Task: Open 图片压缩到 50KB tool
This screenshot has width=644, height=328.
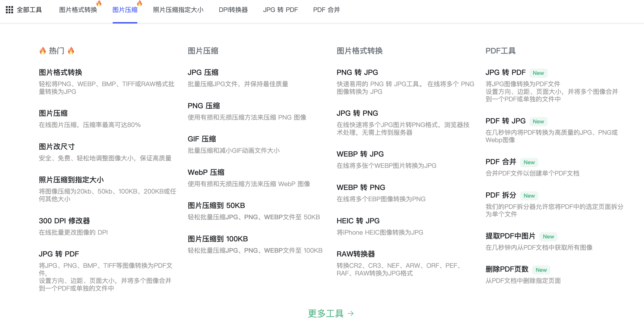Action: (x=216, y=206)
